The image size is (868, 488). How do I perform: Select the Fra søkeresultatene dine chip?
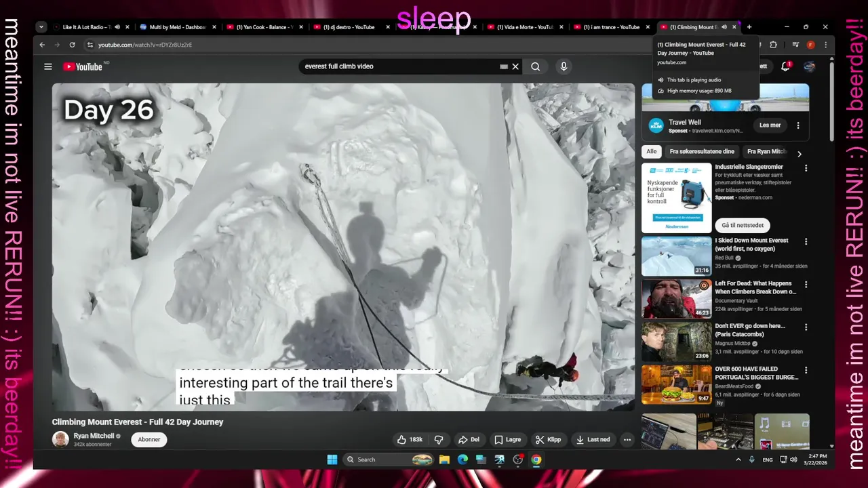point(702,151)
